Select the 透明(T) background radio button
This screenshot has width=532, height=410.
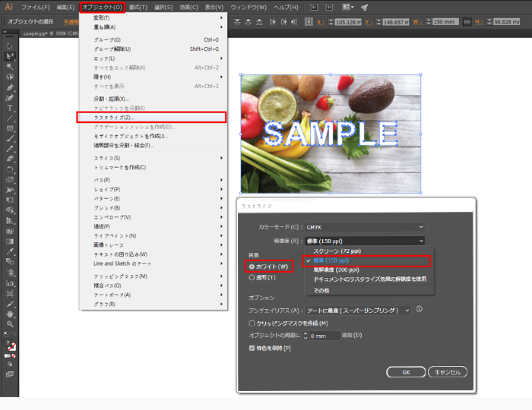252,278
